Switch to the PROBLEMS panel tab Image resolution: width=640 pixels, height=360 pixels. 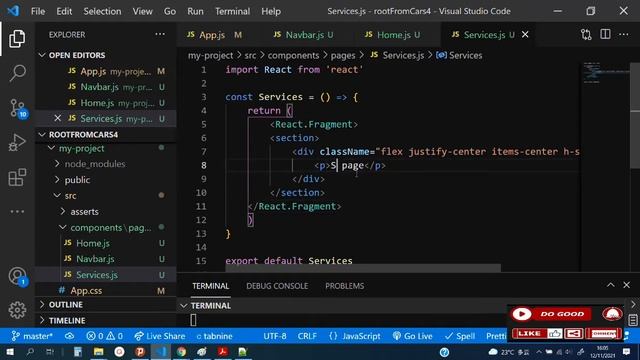[344, 286]
